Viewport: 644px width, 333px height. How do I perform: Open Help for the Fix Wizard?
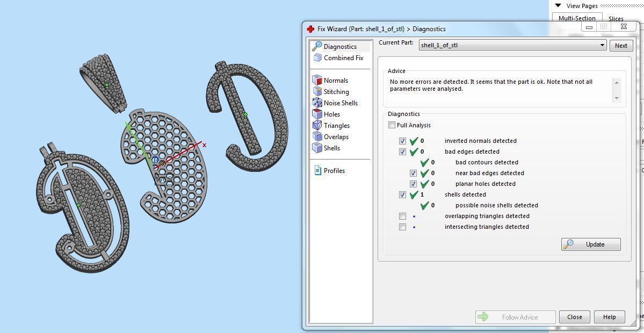(x=610, y=317)
